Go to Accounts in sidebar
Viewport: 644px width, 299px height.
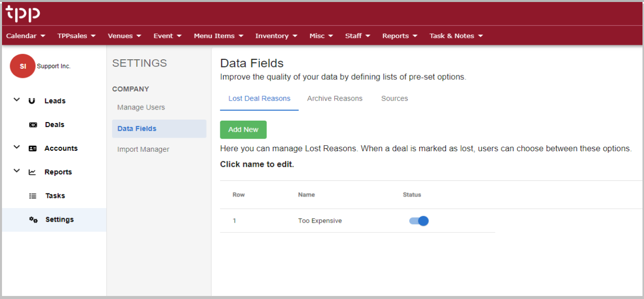pos(61,148)
